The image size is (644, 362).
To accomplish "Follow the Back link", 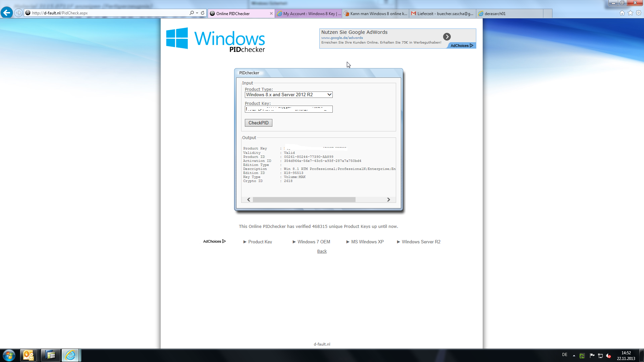I will 322,251.
